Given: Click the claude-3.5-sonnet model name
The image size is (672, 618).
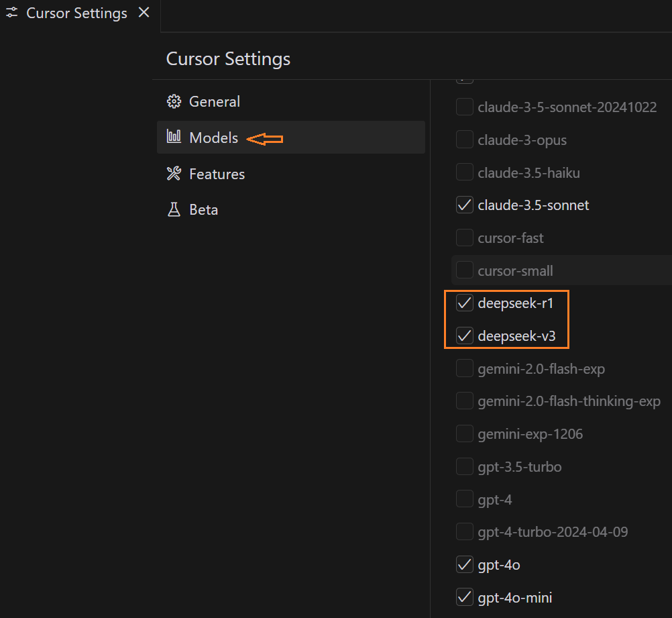Looking at the screenshot, I should pos(533,205).
